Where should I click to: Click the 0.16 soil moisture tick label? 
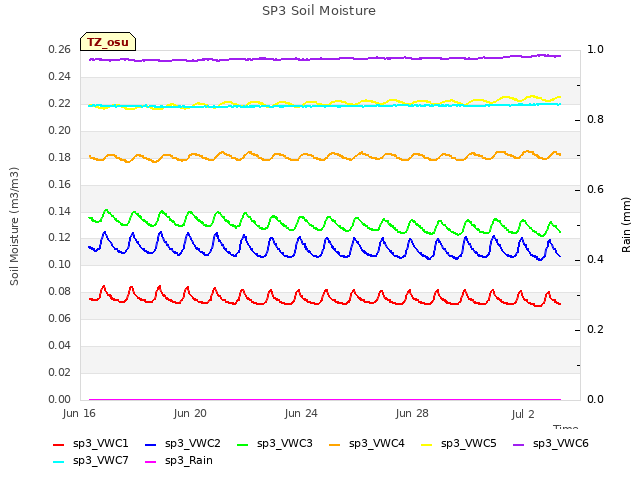59,184
